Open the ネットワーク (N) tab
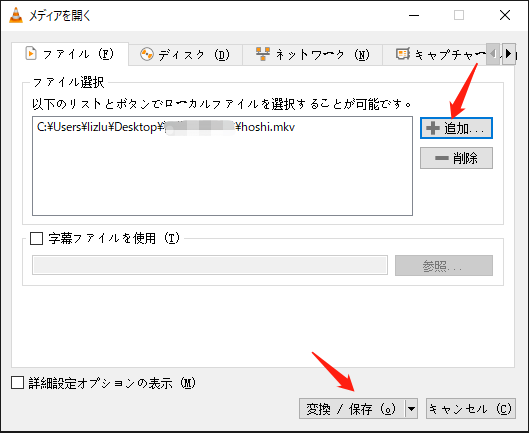The image size is (529, 433). 312,55
